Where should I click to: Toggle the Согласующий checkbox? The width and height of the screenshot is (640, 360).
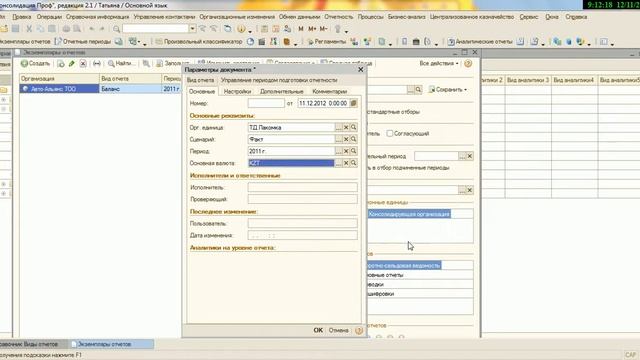pos(390,133)
